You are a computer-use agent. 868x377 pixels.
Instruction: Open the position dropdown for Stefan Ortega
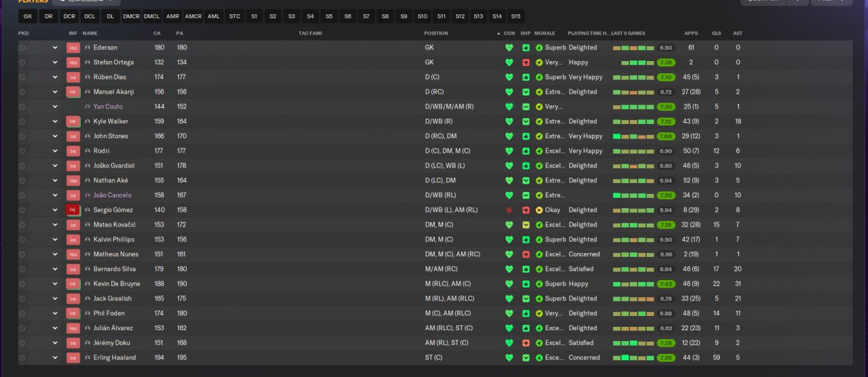coord(55,62)
